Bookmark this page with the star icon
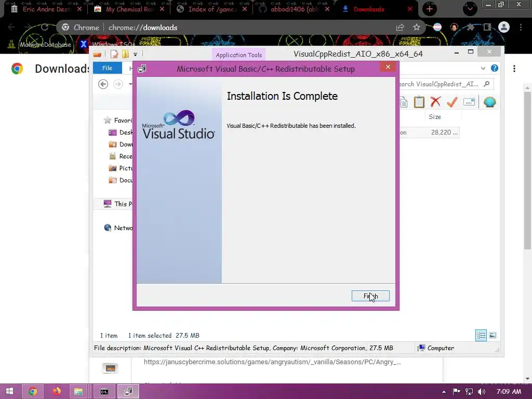 click(417, 28)
